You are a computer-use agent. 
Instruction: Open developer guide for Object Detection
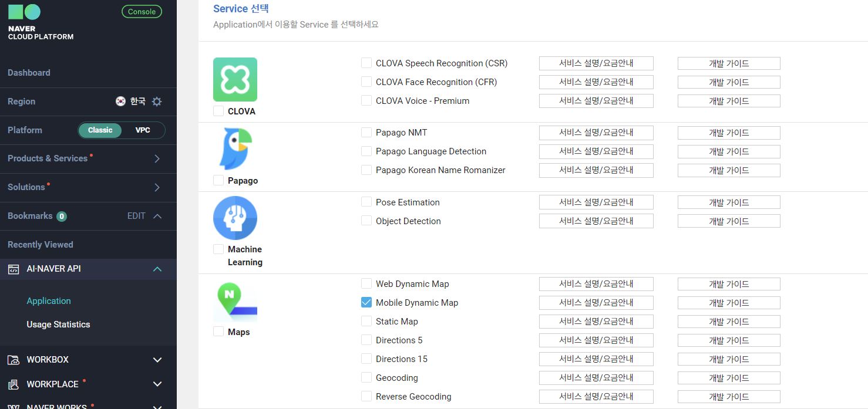[729, 221]
